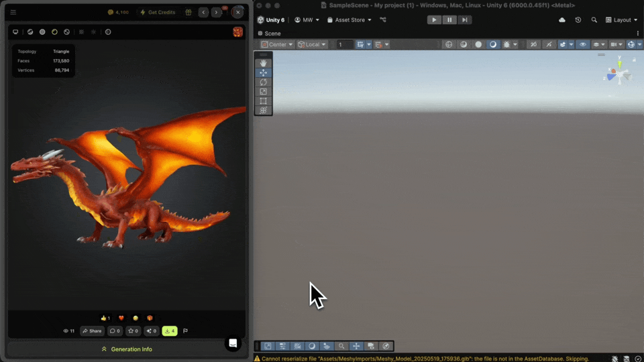
Task: Expand the scene effects dropdown arrow
Action: (x=572, y=44)
